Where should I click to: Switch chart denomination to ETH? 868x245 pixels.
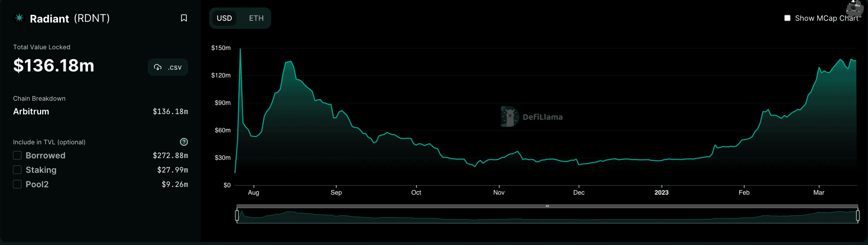[256, 18]
